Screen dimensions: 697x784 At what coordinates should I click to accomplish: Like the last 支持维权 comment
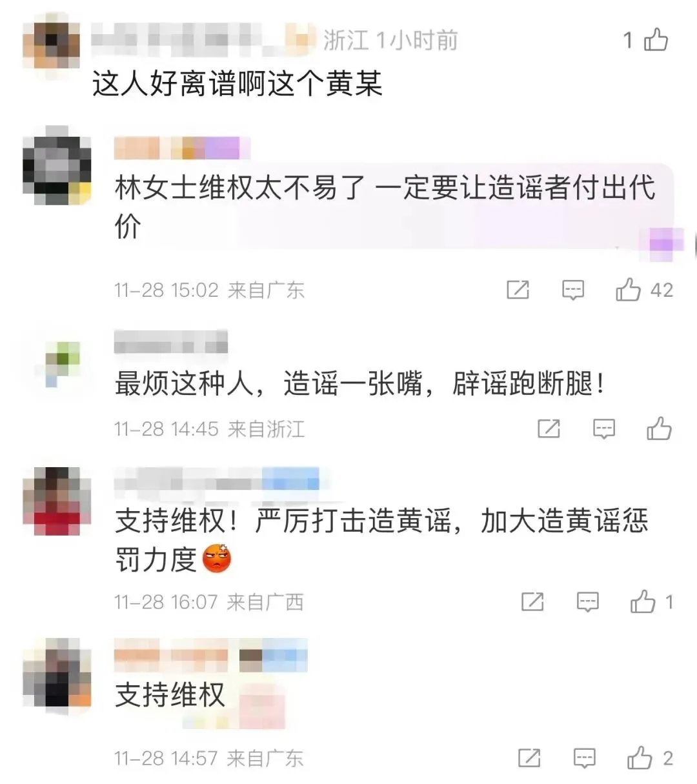click(640, 758)
